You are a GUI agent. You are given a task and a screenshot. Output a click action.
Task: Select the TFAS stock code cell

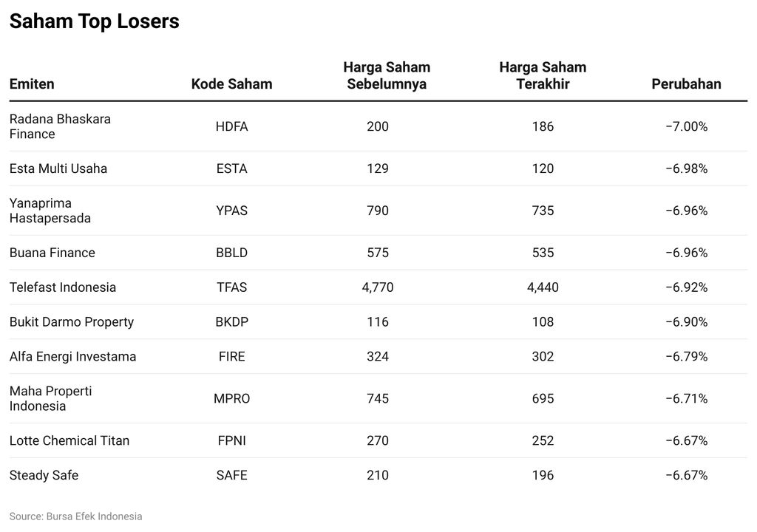(231, 287)
